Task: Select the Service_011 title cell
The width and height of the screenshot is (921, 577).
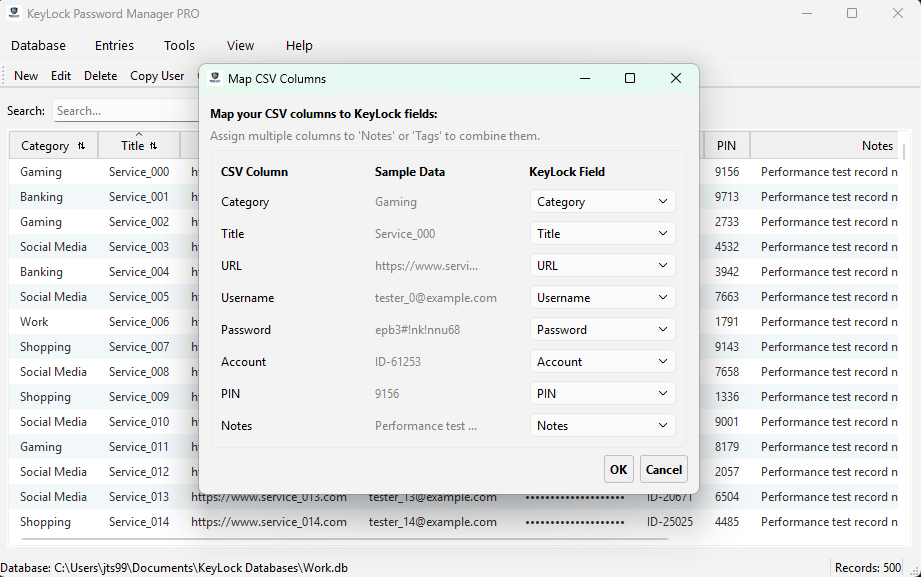Action: [139, 447]
